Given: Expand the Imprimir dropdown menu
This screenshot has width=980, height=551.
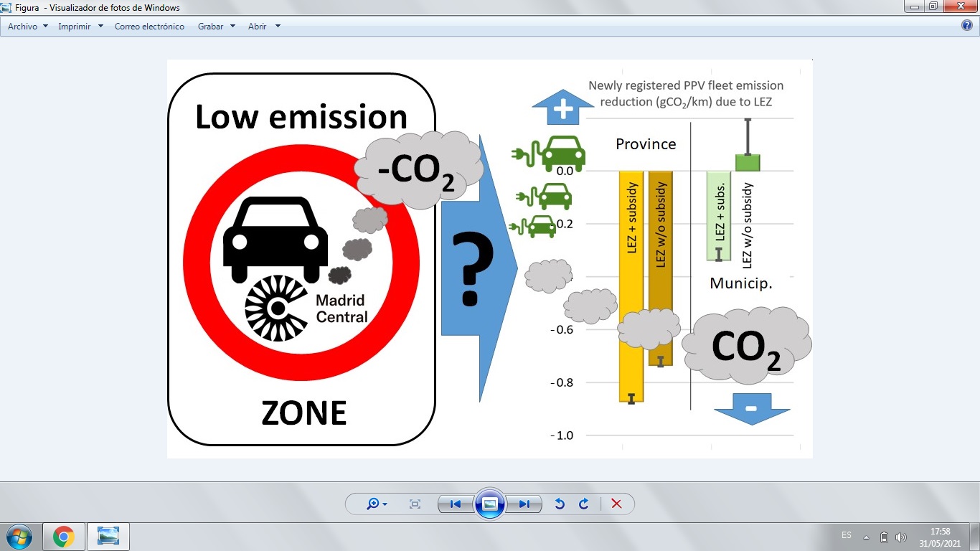Looking at the screenshot, I should 80,27.
